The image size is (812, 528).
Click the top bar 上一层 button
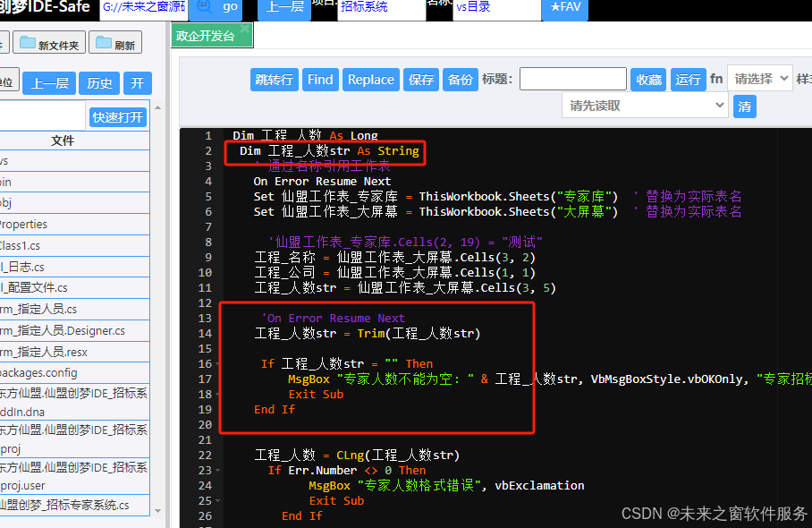coord(284,9)
